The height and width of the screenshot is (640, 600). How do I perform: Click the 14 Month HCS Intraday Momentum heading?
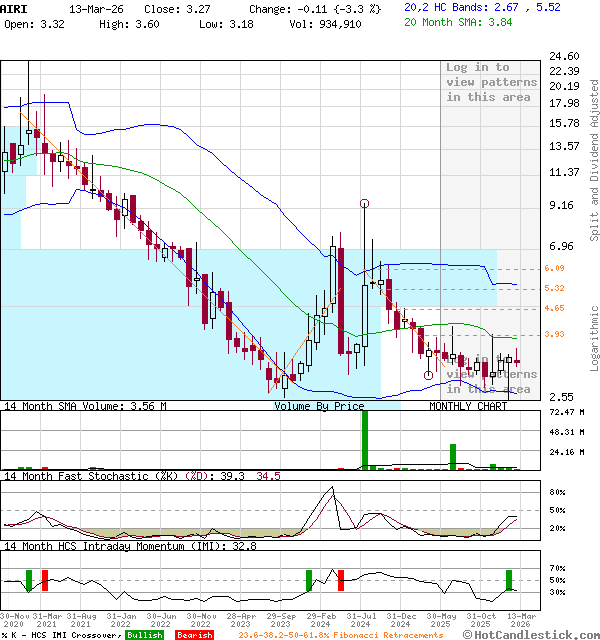(x=115, y=546)
